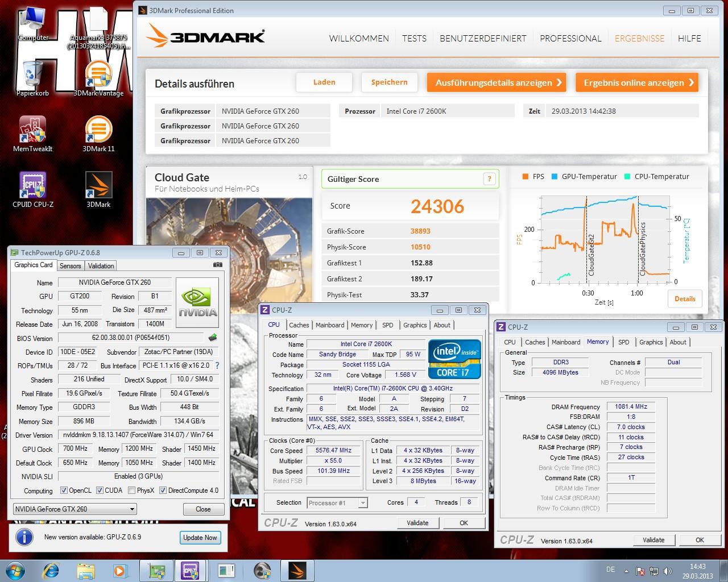Toggle the PhysX checkbox in GPU-Z
This screenshot has height=582, width=728.
[x=132, y=490]
